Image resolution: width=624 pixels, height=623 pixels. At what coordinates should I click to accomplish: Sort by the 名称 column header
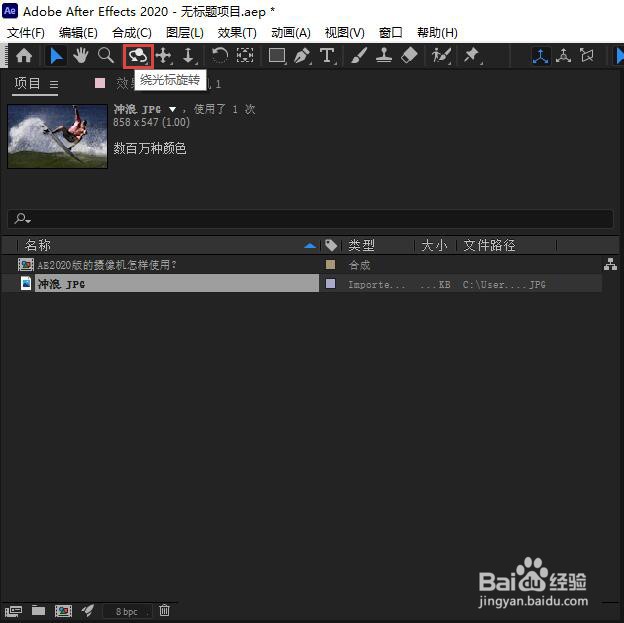38,245
